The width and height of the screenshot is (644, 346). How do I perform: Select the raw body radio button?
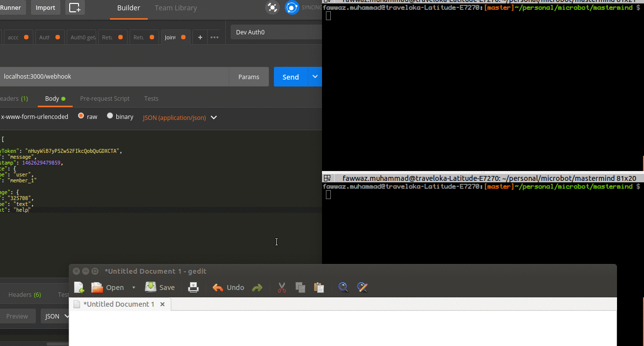(x=80, y=116)
